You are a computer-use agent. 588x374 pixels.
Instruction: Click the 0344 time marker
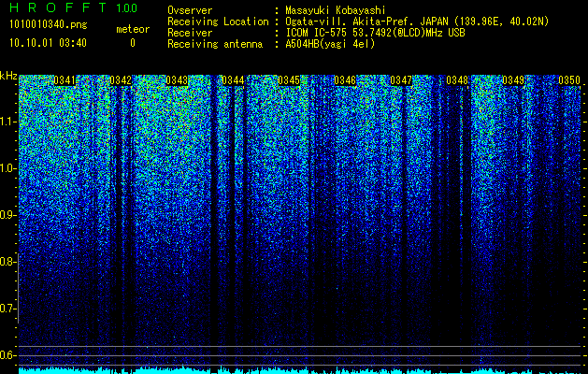(234, 80)
